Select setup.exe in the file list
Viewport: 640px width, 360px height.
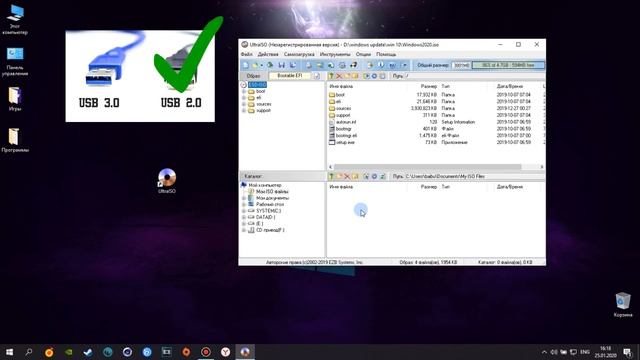[x=345, y=142]
